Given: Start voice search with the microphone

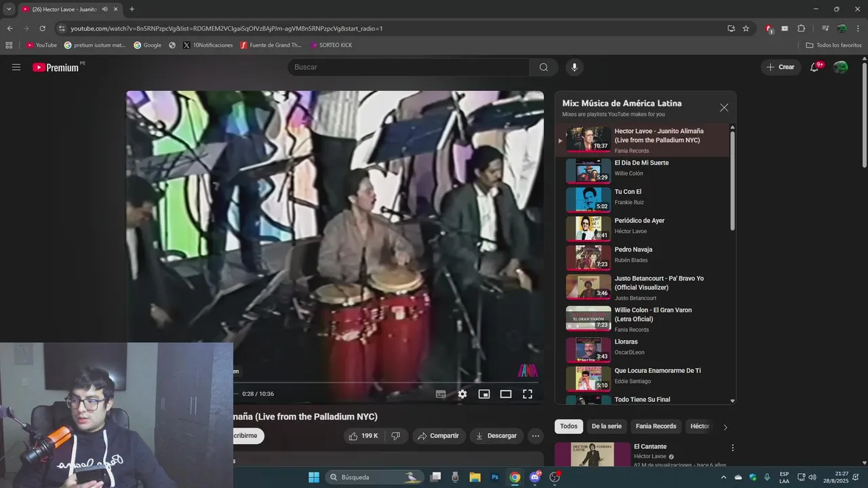Looking at the screenshot, I should [x=574, y=67].
